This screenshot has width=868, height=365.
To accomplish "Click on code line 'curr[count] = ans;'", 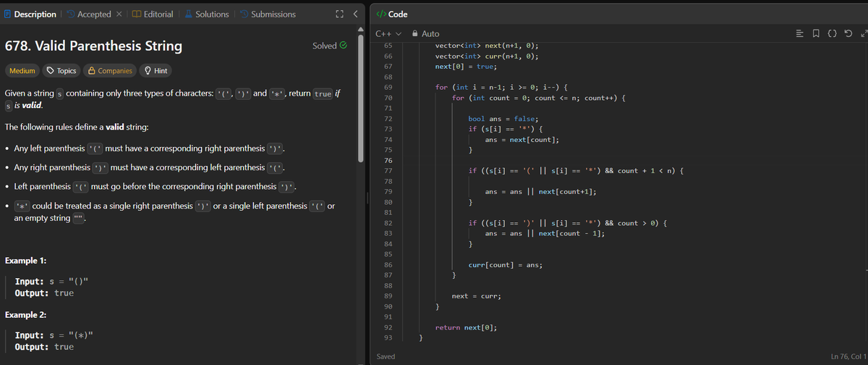I will [x=506, y=265].
